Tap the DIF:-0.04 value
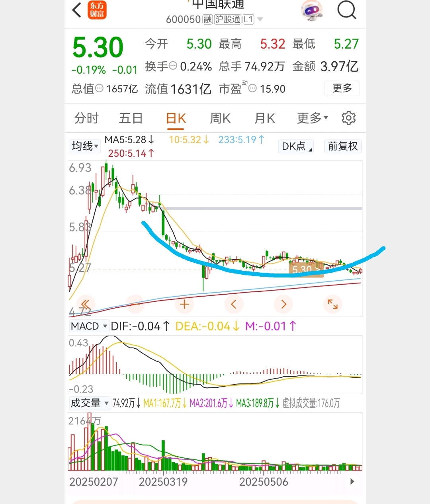Viewport: 430px width, 504px height. coord(140,326)
